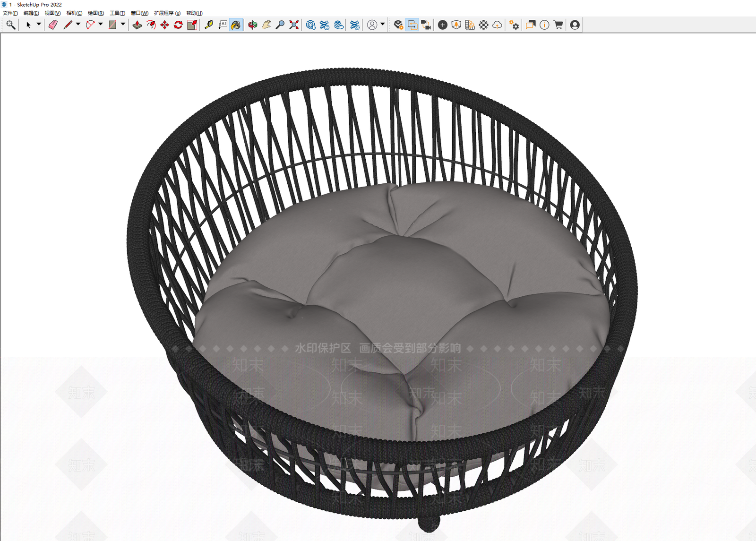Open the orange gears settings icon
This screenshot has width=756, height=541.
(514, 25)
